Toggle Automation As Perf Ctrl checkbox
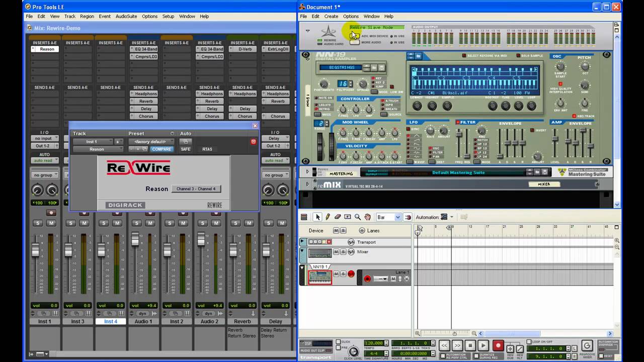Image resolution: width=644 pixels, height=362 pixels. (442, 356)
